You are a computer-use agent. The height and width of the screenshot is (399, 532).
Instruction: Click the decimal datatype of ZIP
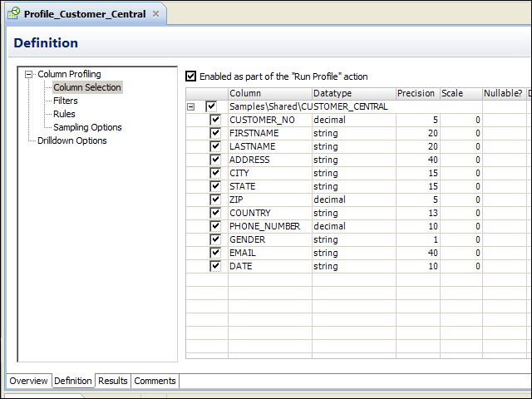(x=329, y=199)
